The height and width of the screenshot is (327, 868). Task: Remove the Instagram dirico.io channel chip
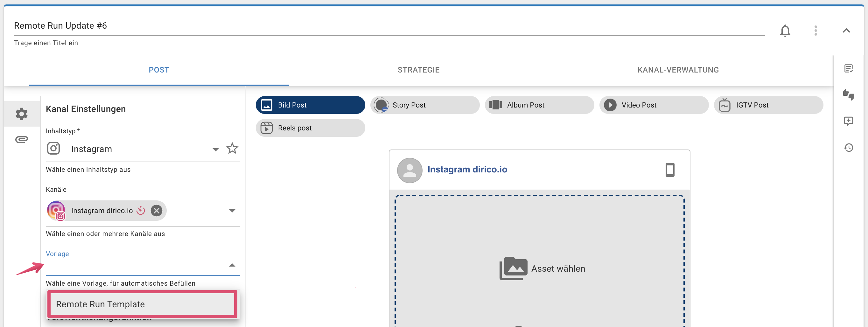tap(156, 211)
